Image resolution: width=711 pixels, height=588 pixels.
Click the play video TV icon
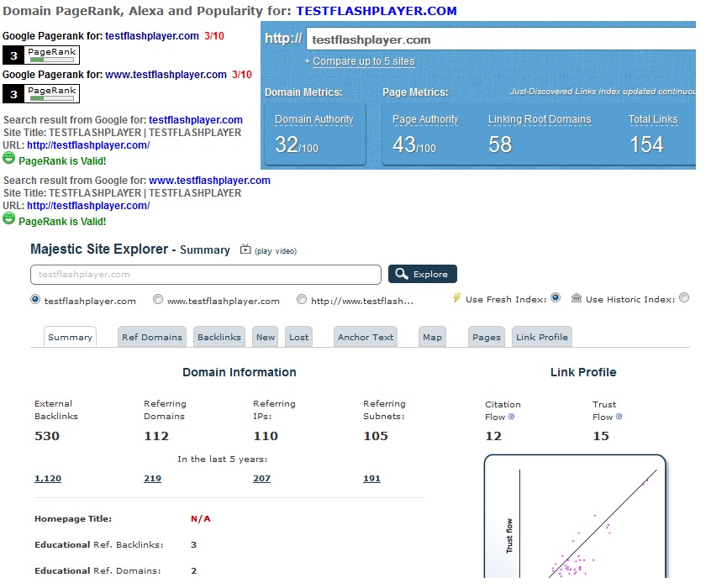coord(245,249)
